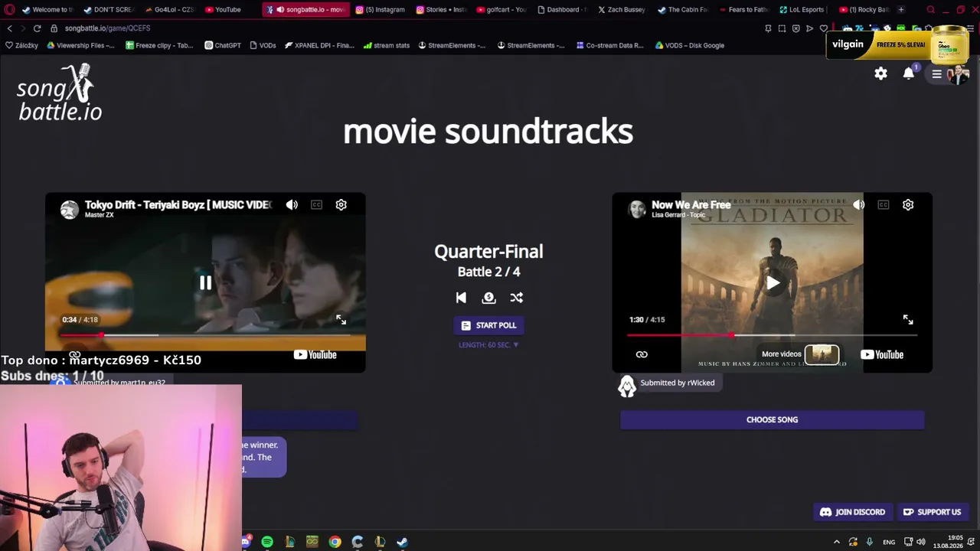Open the stream stats bookmark
Viewport: 980px width, 551px height.
pyautogui.click(x=387, y=45)
